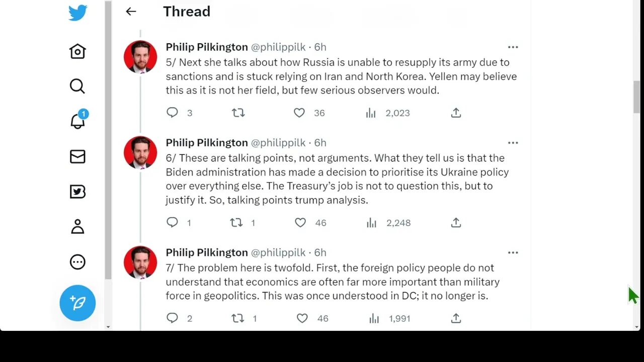Screen dimensions: 644x362
Task: Open the Home timeline icon
Action: pyautogui.click(x=77, y=51)
